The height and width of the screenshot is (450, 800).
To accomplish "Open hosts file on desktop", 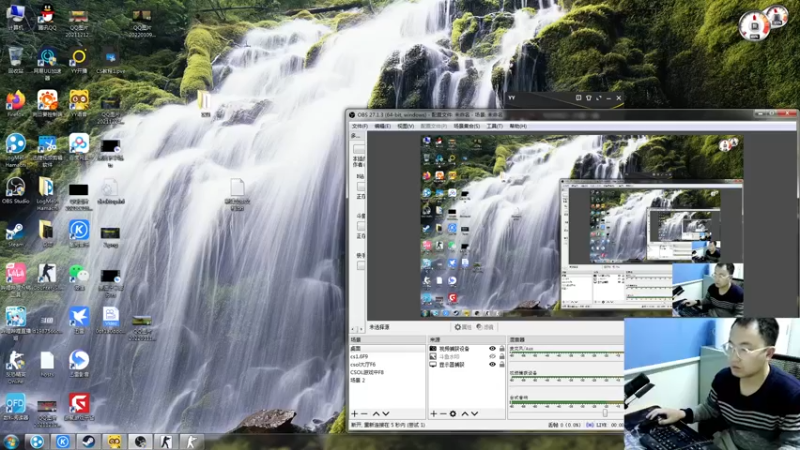I will click(47, 364).
